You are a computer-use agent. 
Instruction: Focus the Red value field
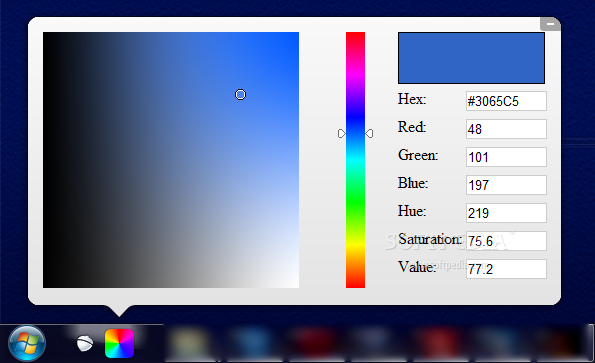(506, 129)
